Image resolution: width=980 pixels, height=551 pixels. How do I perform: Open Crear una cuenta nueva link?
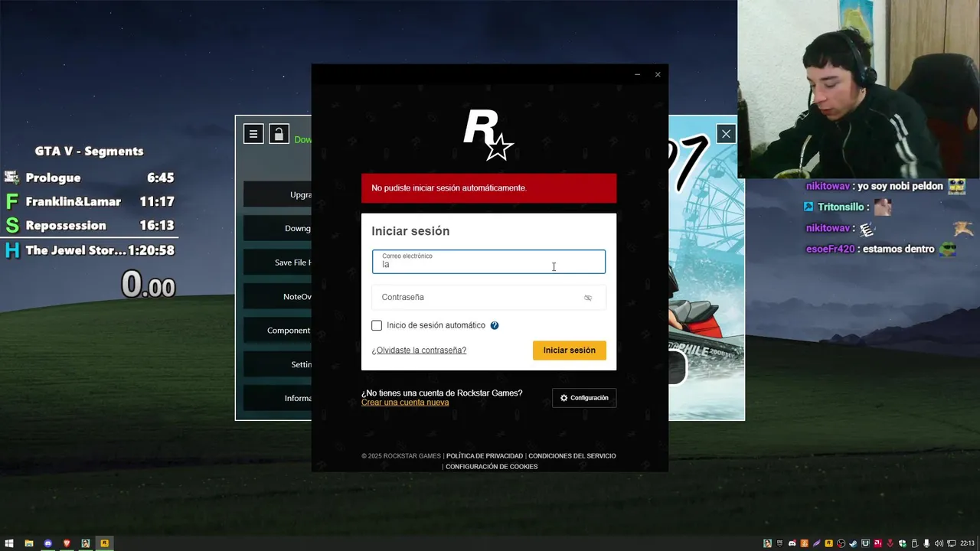pyautogui.click(x=405, y=403)
